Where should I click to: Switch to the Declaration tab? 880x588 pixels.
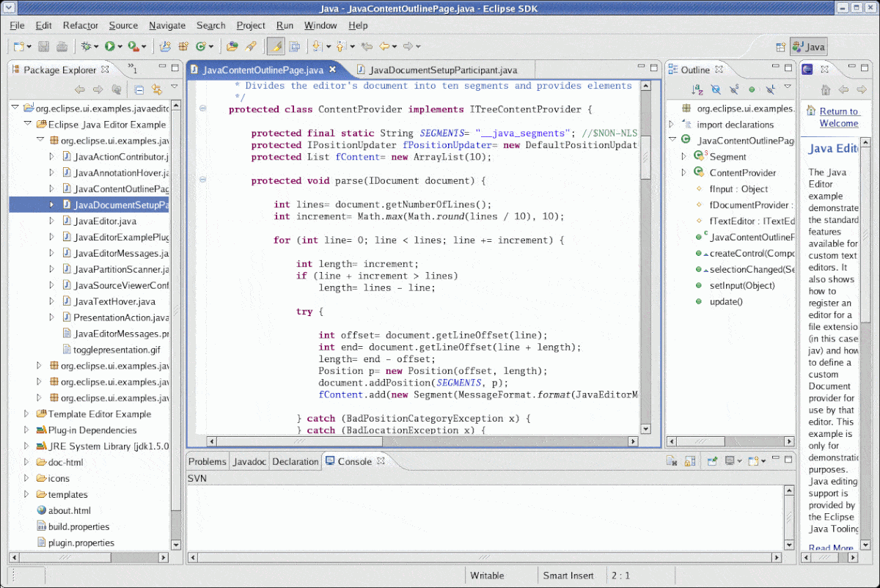[296, 461]
